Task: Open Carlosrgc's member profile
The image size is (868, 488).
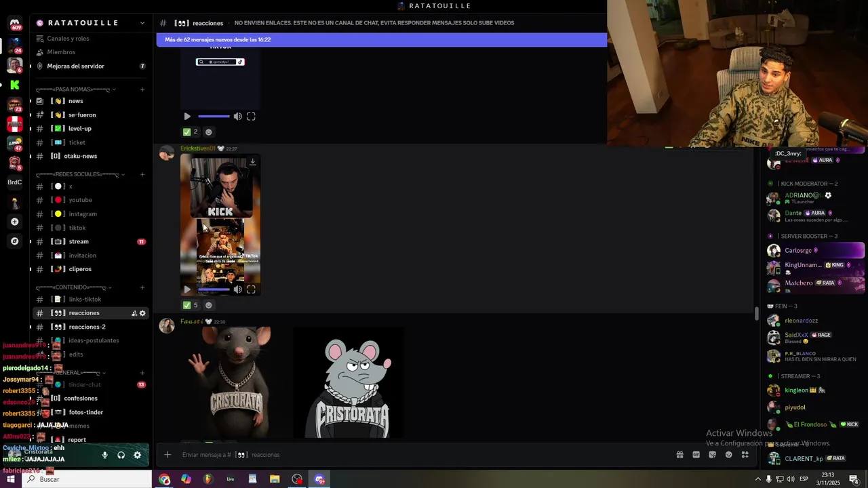Action: [x=815, y=250]
